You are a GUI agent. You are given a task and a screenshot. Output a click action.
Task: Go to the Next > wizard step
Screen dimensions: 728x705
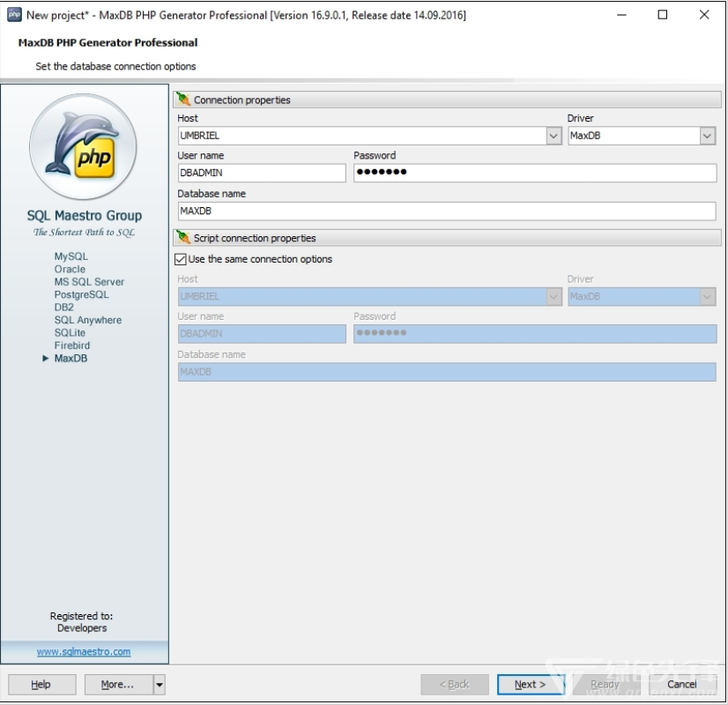pos(531,685)
